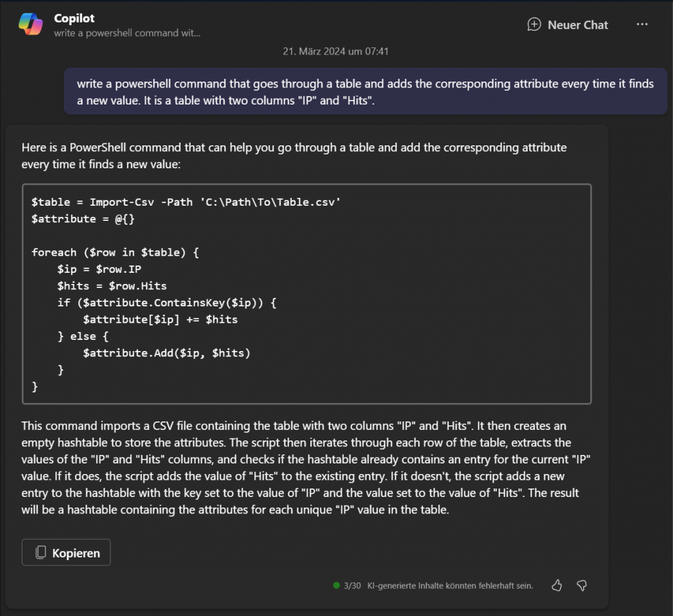673x616 pixels.
Task: Click the explanation paragraph below the code
Action: tap(297, 467)
